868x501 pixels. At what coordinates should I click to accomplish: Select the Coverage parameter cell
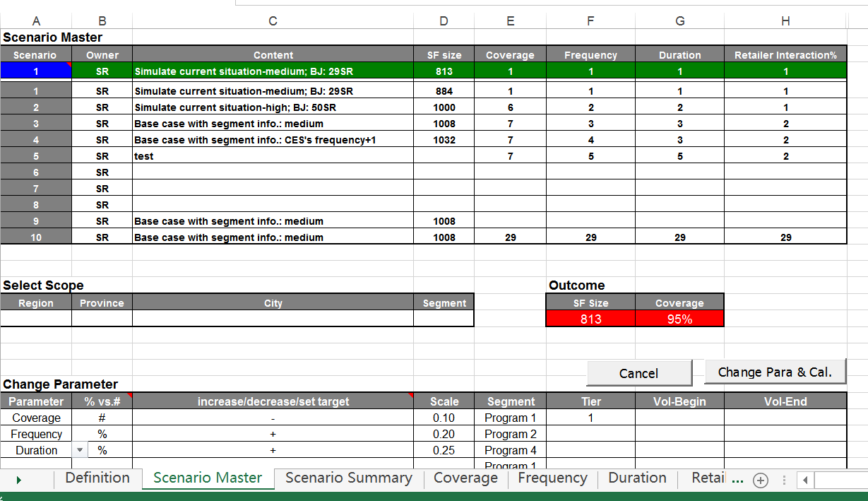[x=36, y=418]
